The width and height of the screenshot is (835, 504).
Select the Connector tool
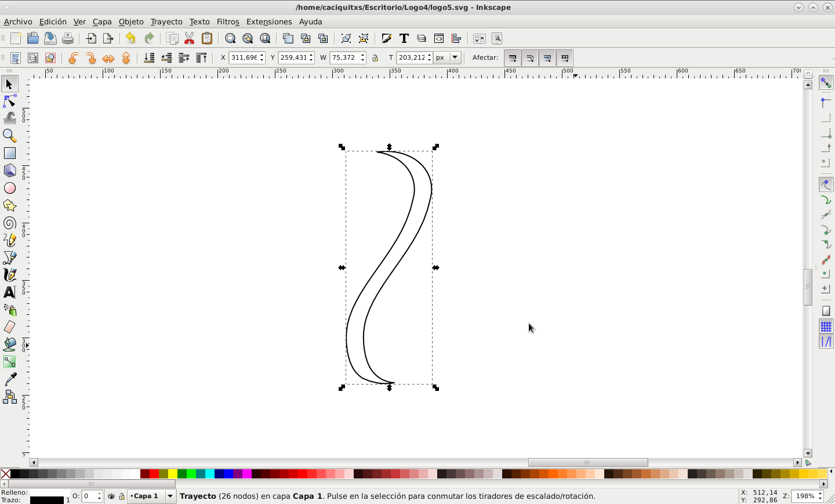click(x=10, y=397)
